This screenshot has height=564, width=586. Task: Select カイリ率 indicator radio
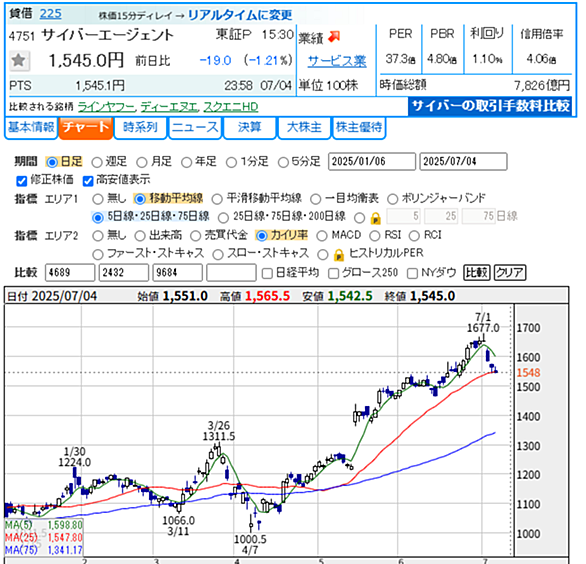262,236
